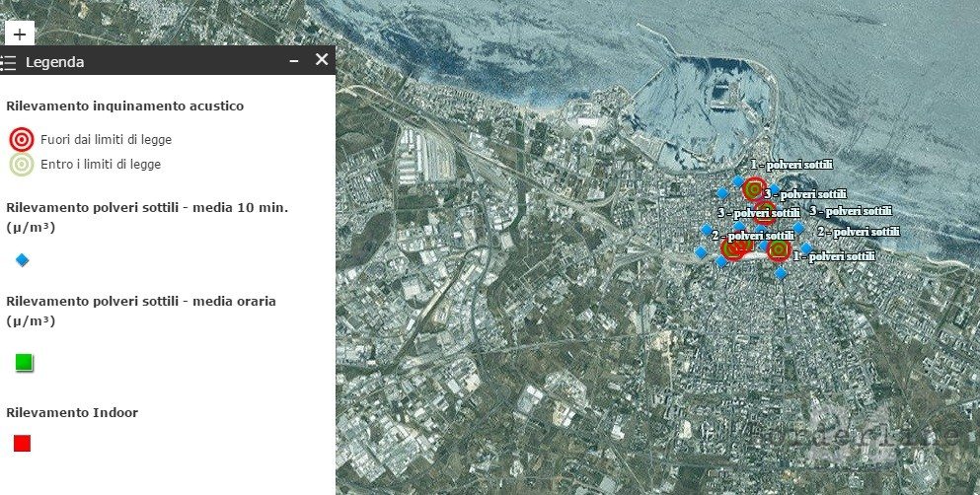This screenshot has width=980, height=495.
Task: Select 'Entro i limiti di legge' legend text
Action: click(x=100, y=165)
